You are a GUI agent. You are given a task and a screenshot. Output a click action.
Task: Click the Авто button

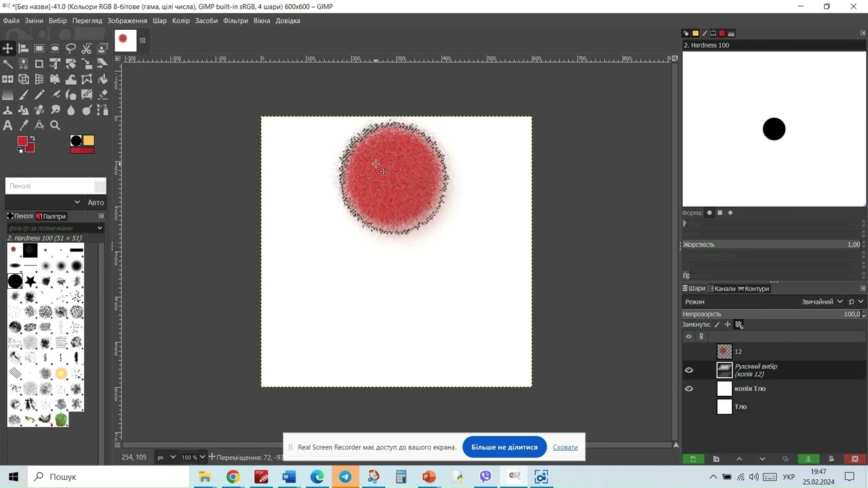pos(96,202)
